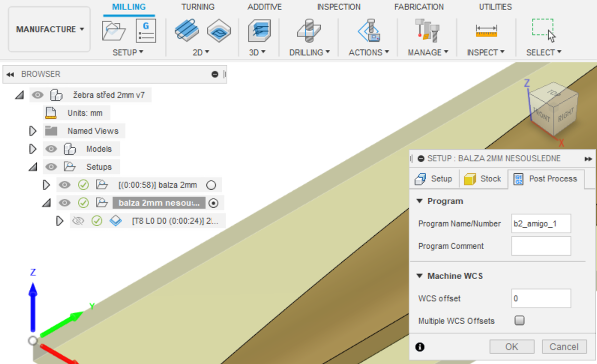This screenshot has height=364, width=597.
Task: Click the NC Program G-code icon
Action: (146, 31)
